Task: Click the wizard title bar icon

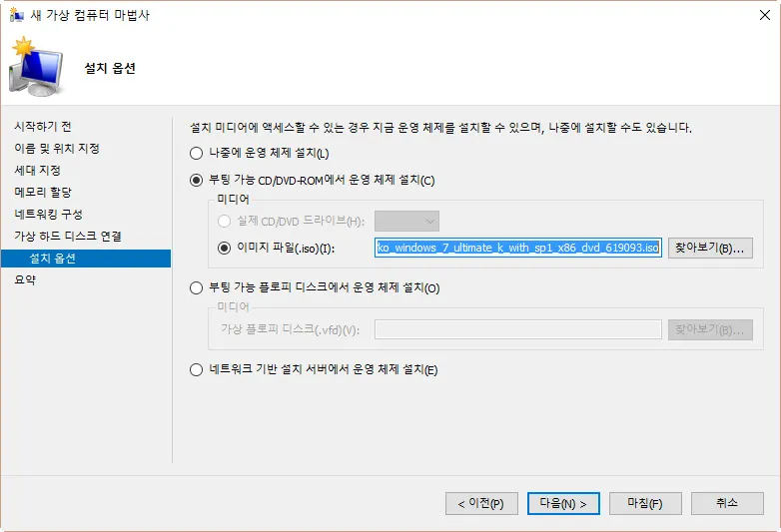Action: tap(17, 15)
